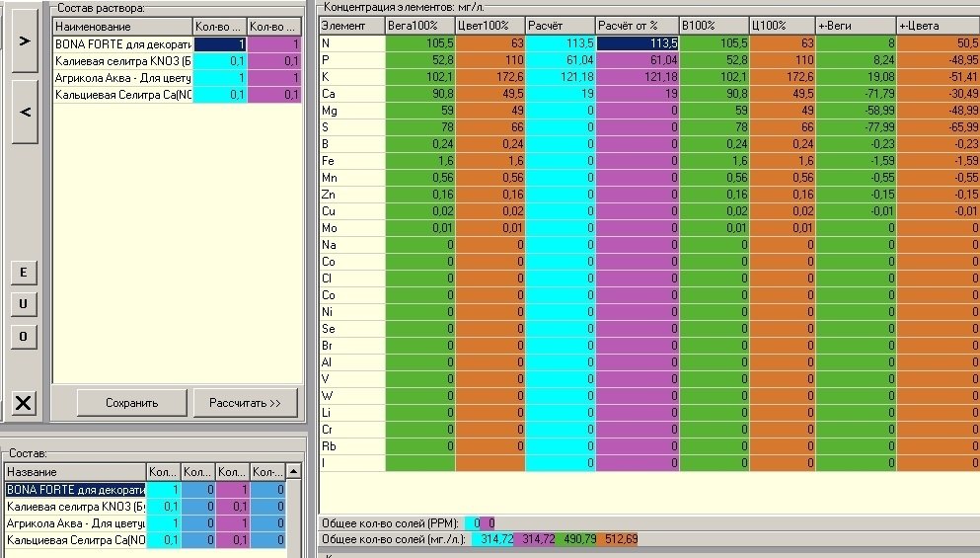The width and height of the screenshot is (980, 558).
Task: Click the U button in sidebar
Action: [x=23, y=304]
